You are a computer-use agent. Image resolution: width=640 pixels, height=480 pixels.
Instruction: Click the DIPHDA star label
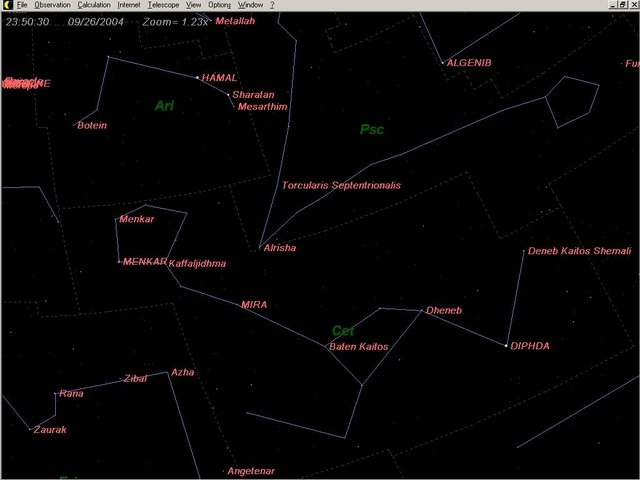tap(529, 346)
